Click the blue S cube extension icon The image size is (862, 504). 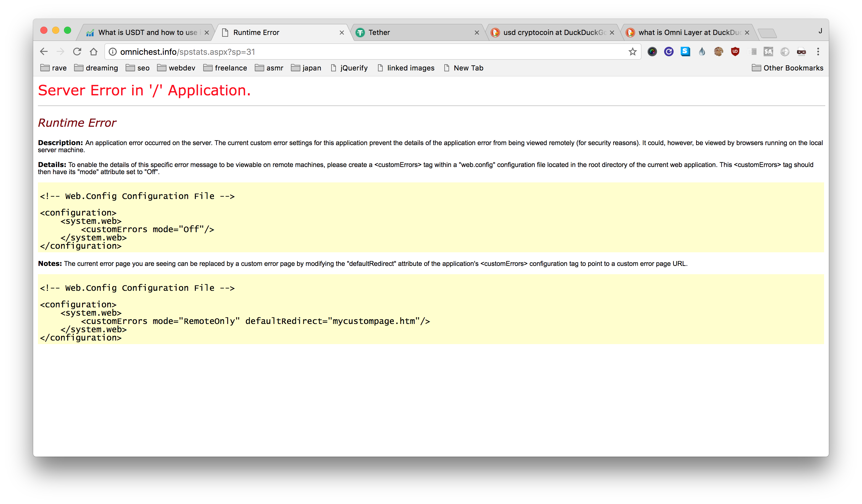tap(685, 52)
